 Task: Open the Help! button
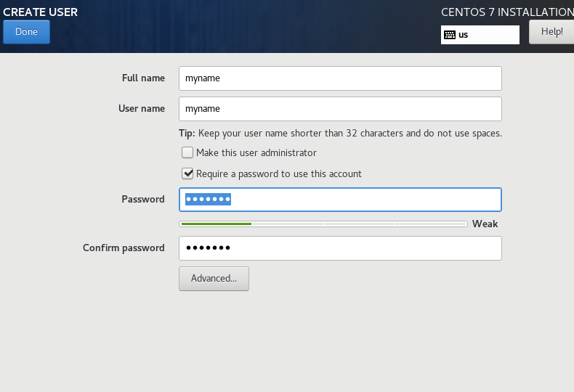551,32
